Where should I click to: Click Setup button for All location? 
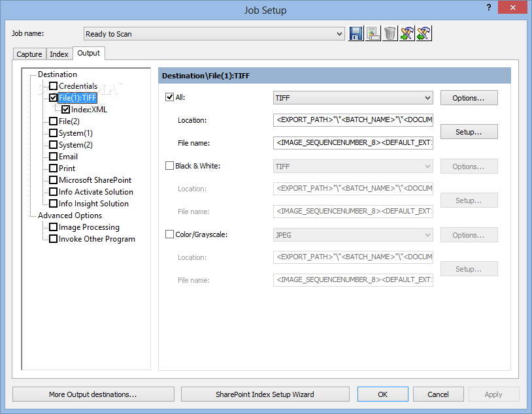[x=469, y=132]
